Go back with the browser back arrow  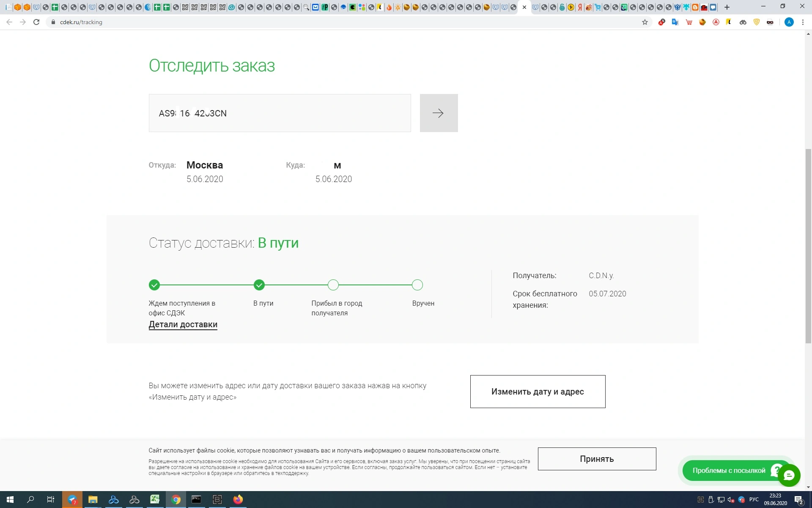pyautogui.click(x=9, y=22)
